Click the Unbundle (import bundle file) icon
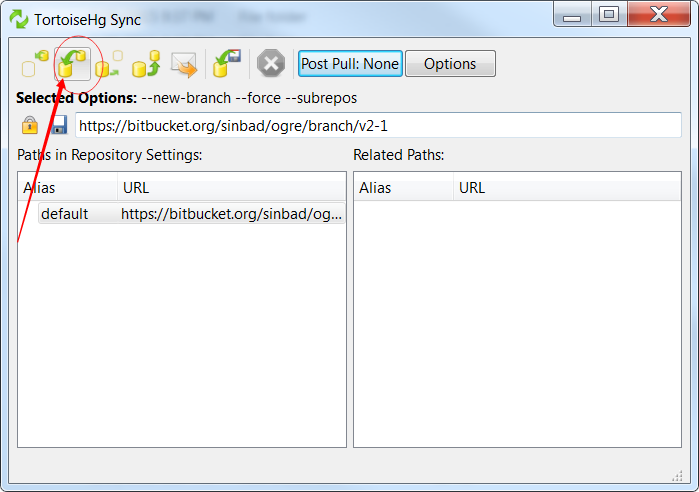699x492 pixels. pos(227,64)
